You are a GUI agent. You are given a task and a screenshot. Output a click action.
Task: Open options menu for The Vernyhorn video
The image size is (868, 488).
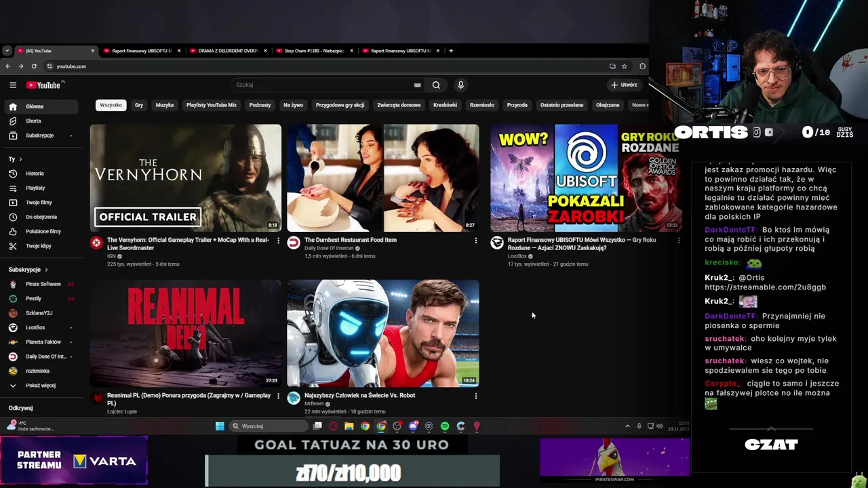point(278,241)
